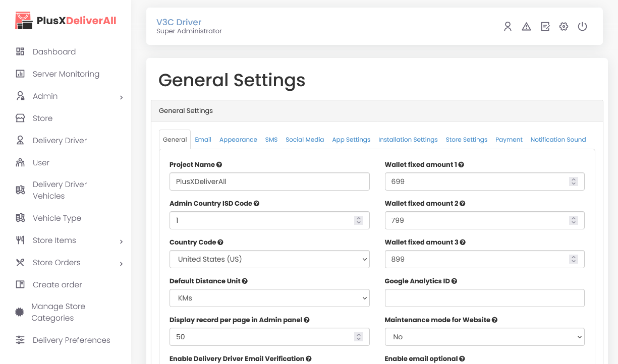Expand the Admin submenu chevron
Screen dimensions: 618x364
click(x=121, y=97)
